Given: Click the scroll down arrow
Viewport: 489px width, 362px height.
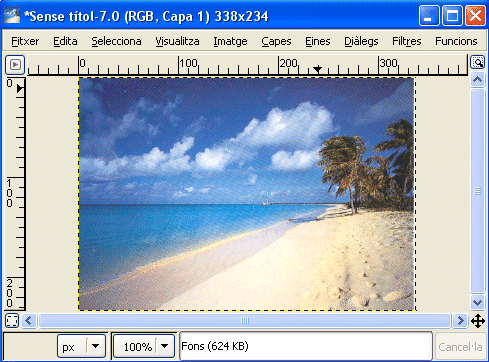Looking at the screenshot, I should [x=477, y=303].
